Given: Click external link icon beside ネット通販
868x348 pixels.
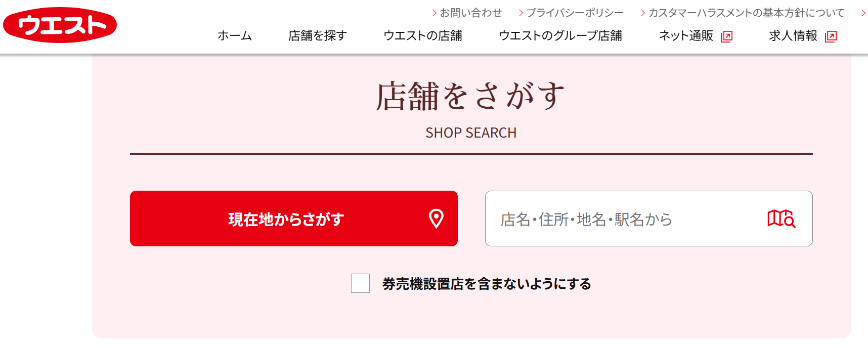Looking at the screenshot, I should (726, 36).
